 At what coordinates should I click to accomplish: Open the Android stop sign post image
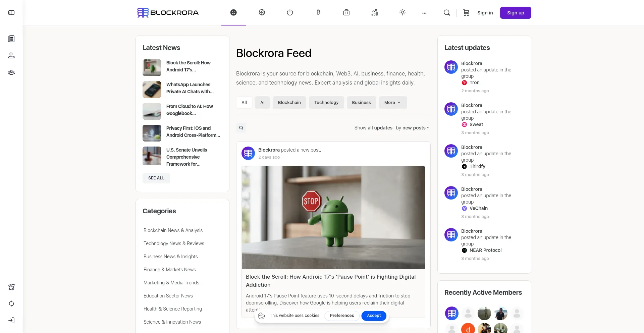coord(333,217)
